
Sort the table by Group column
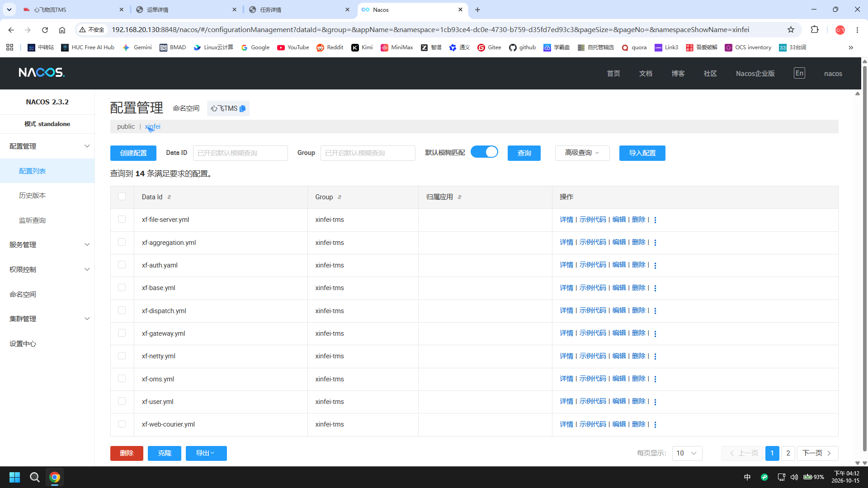point(340,197)
